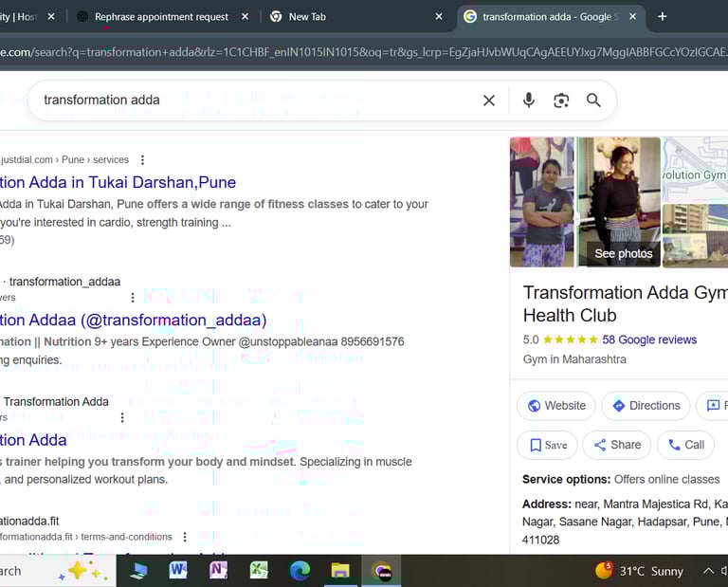
Task: Close the New Tab tab
Action: click(x=439, y=17)
